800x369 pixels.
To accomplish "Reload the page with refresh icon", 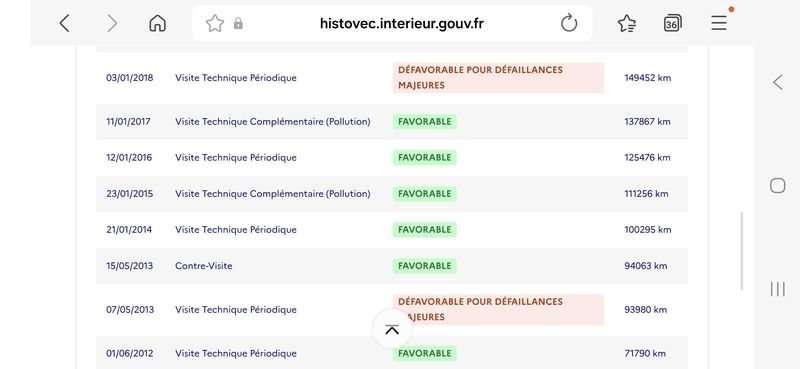I will tap(568, 23).
